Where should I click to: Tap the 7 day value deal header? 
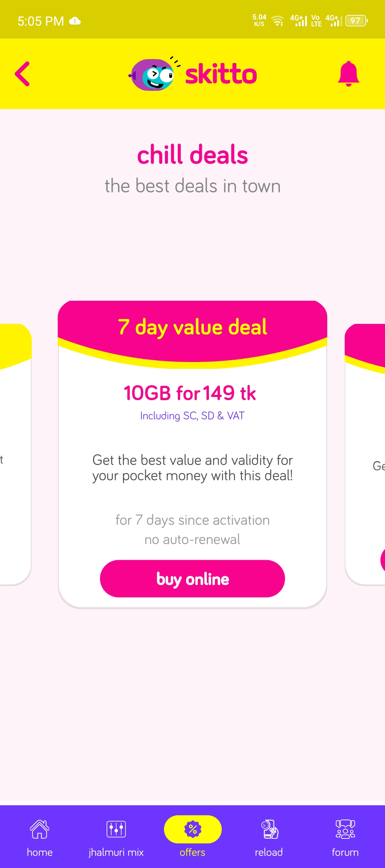click(192, 327)
